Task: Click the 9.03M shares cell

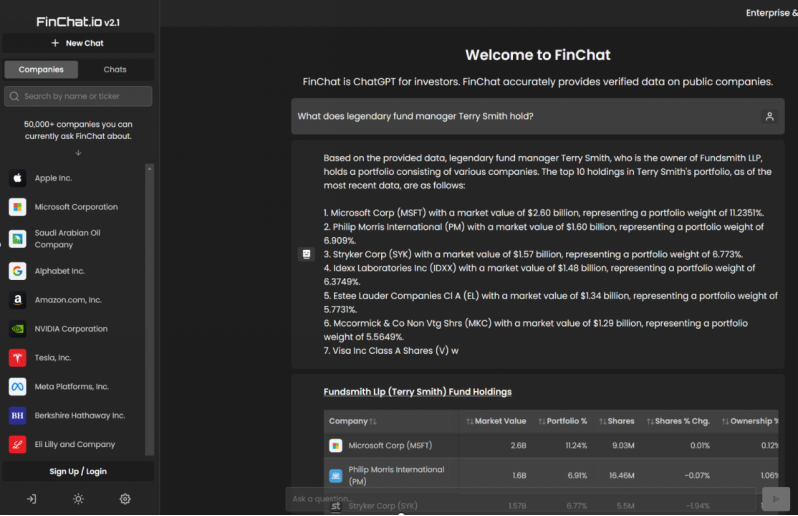Action: [623, 446]
